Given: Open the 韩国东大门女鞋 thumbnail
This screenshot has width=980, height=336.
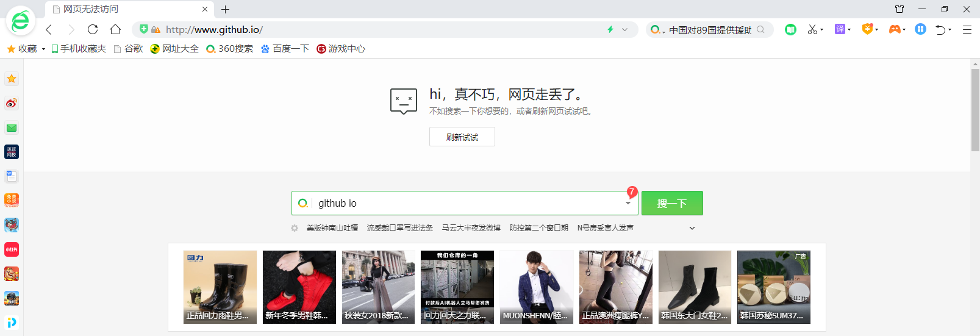Looking at the screenshot, I should (695, 287).
